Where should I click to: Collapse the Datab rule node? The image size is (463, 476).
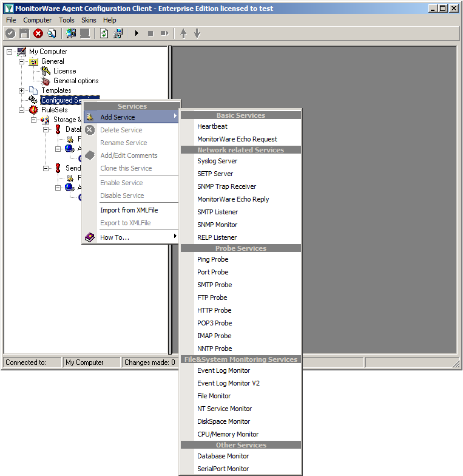(x=46, y=130)
